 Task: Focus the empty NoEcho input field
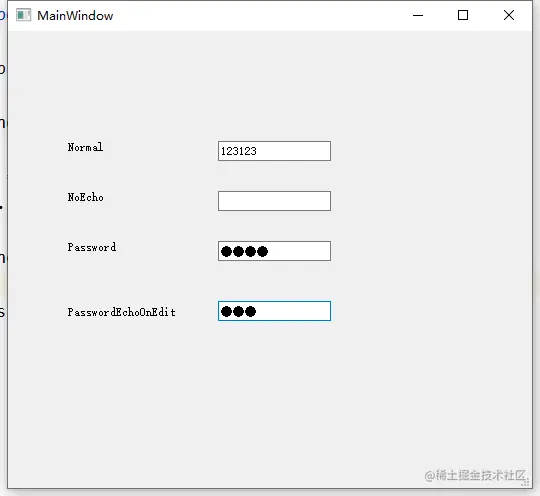(x=274, y=201)
